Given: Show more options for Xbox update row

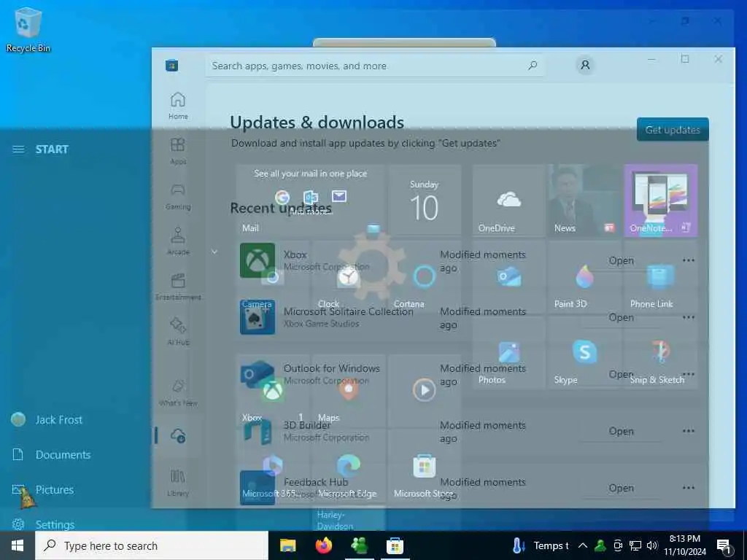Looking at the screenshot, I should [x=688, y=260].
